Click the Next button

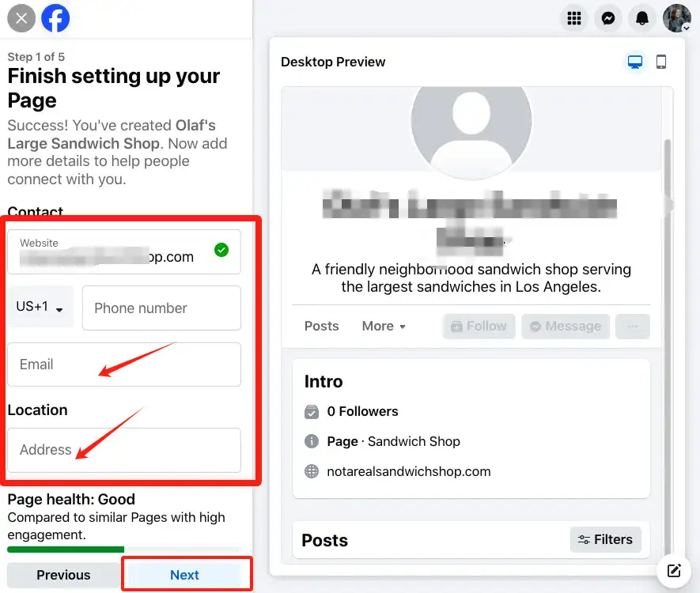coord(184,575)
